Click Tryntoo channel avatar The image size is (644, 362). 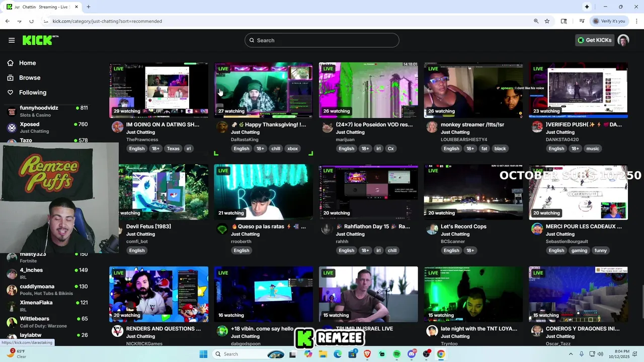[432, 331]
